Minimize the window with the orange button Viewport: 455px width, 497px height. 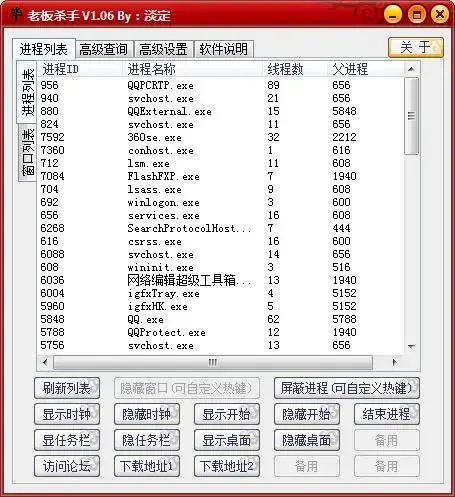coord(392,15)
